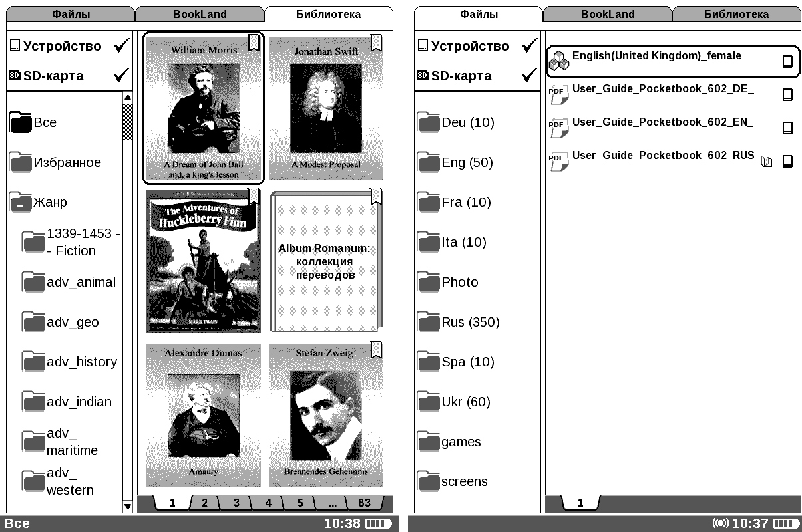
Task: Select the English(United Kingdom)_female file name
Action: [657, 56]
